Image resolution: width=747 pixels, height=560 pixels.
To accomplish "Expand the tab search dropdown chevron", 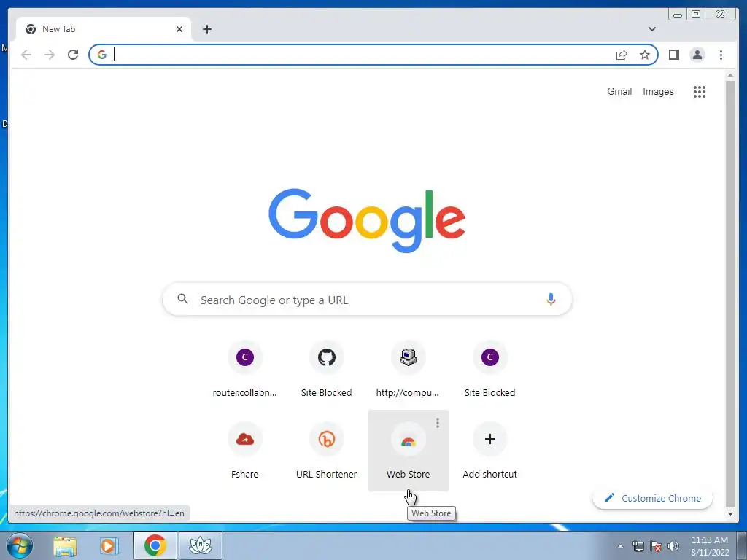I will (651, 29).
